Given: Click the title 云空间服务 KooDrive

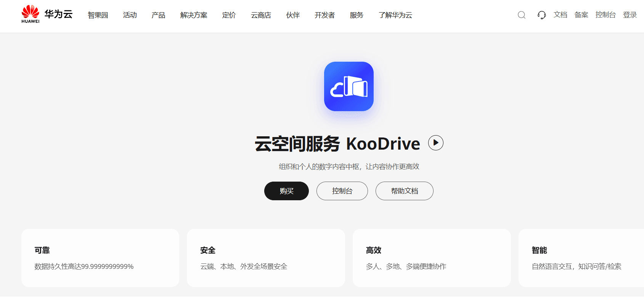Looking at the screenshot, I should pyautogui.click(x=337, y=144).
